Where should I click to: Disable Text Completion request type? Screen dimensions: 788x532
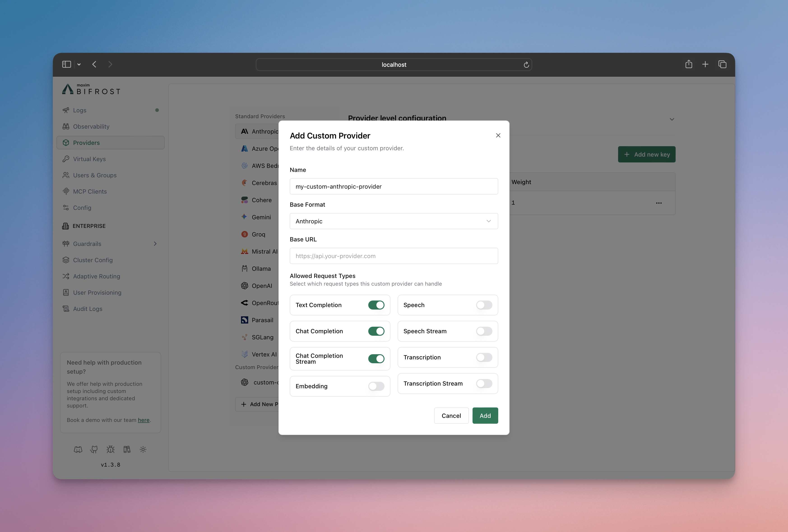pyautogui.click(x=376, y=305)
